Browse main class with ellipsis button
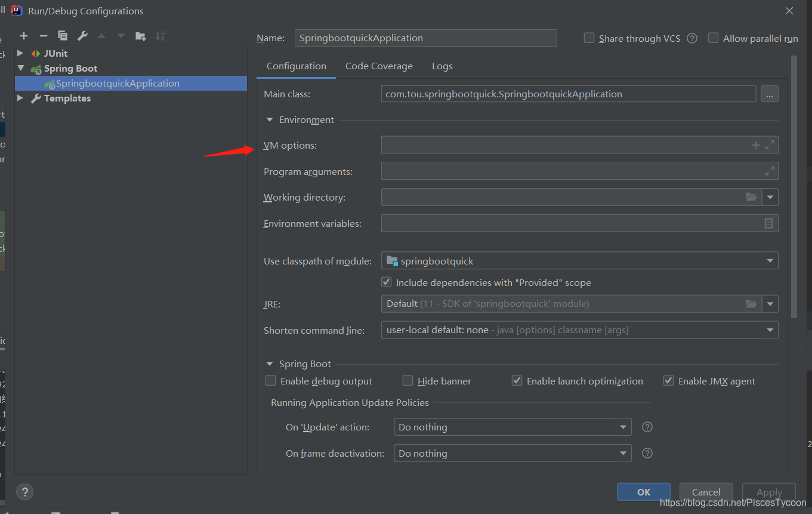 [770, 94]
